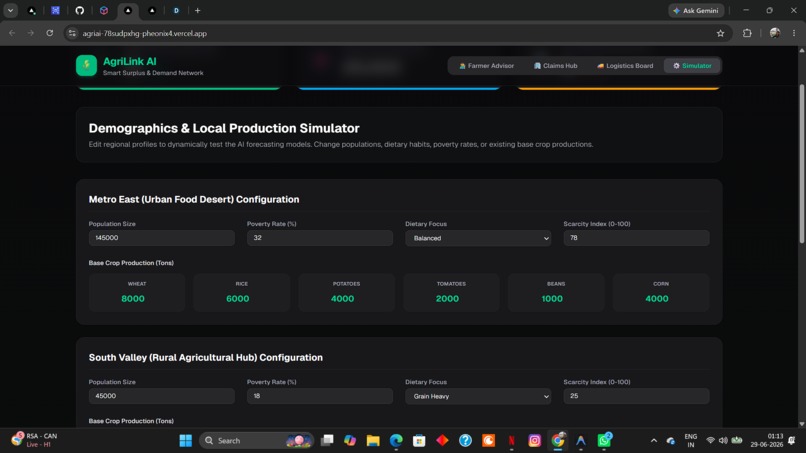806x453 pixels.
Task: Open the browser tab search chevron
Action: (x=10, y=10)
